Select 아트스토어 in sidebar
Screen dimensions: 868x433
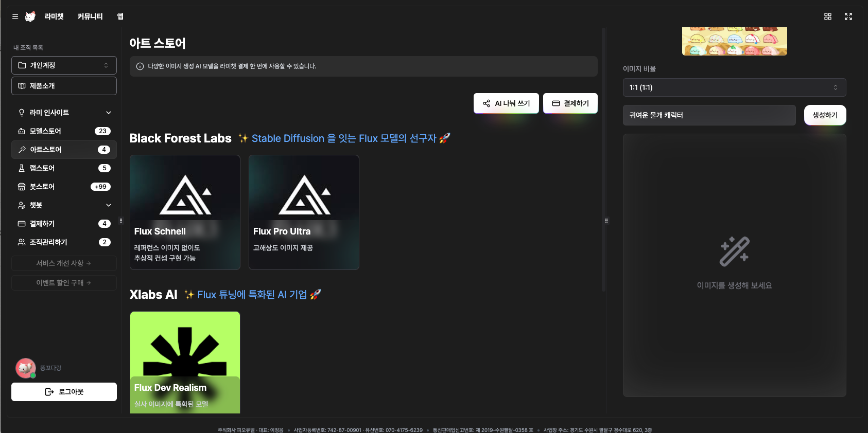pos(64,150)
